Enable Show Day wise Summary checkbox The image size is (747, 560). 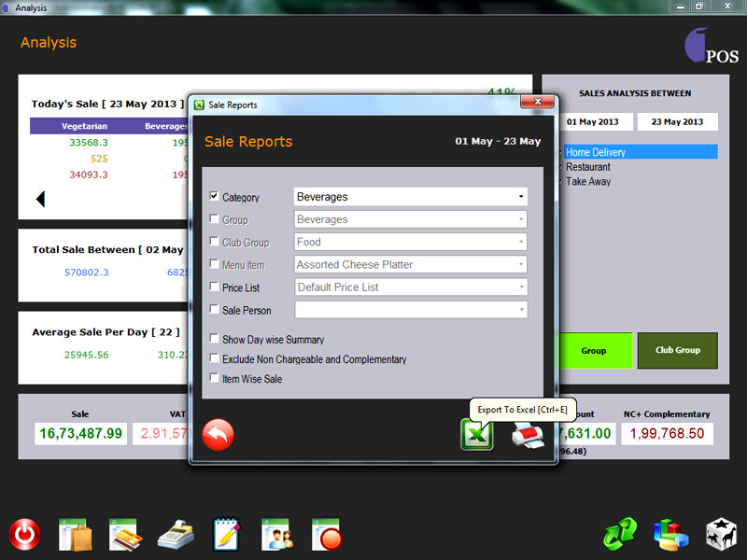tap(215, 340)
